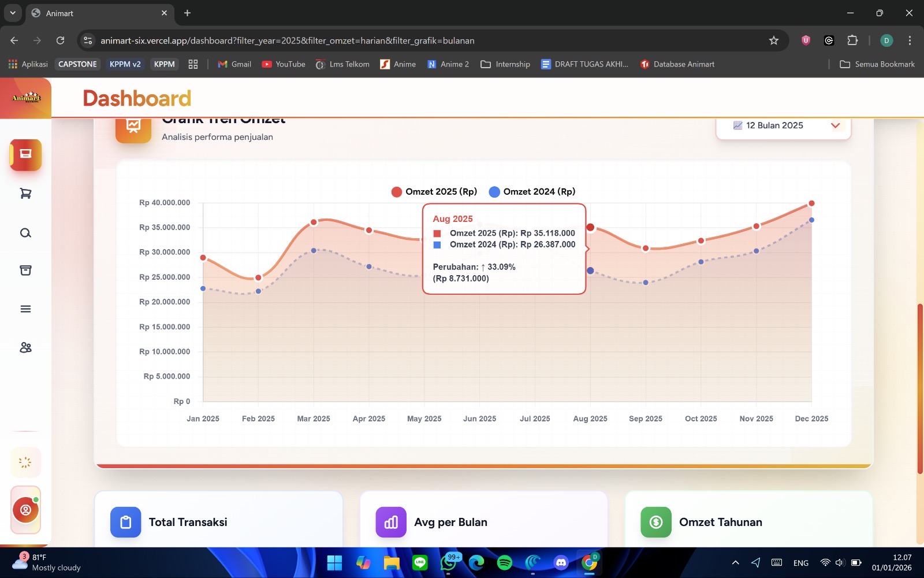Open the Gmail bookmark

point(234,64)
